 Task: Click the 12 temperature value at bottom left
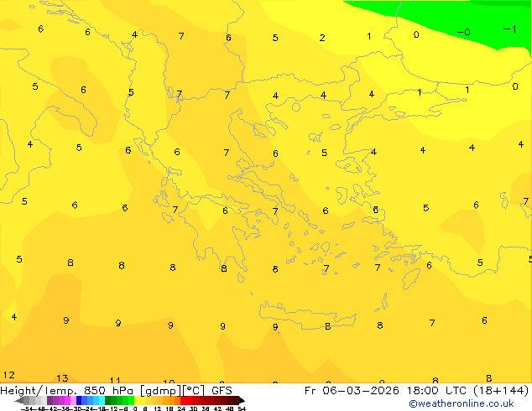(x=9, y=375)
